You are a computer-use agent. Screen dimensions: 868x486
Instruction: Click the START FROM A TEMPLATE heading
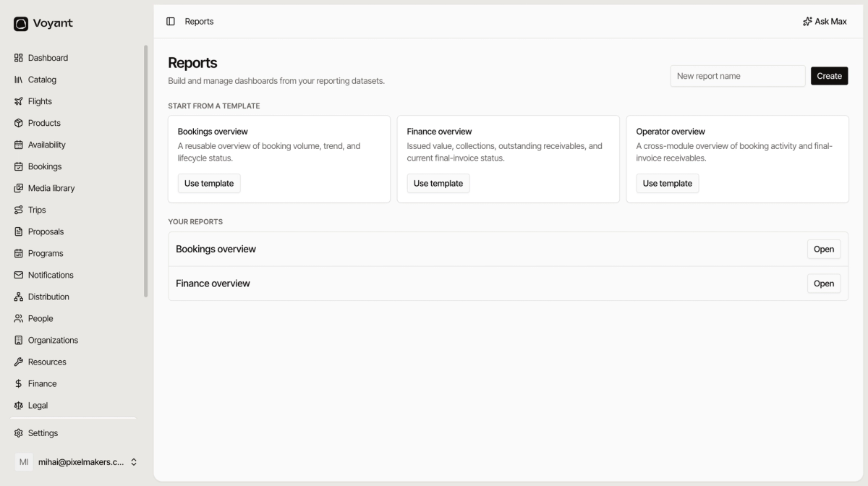[x=214, y=106]
